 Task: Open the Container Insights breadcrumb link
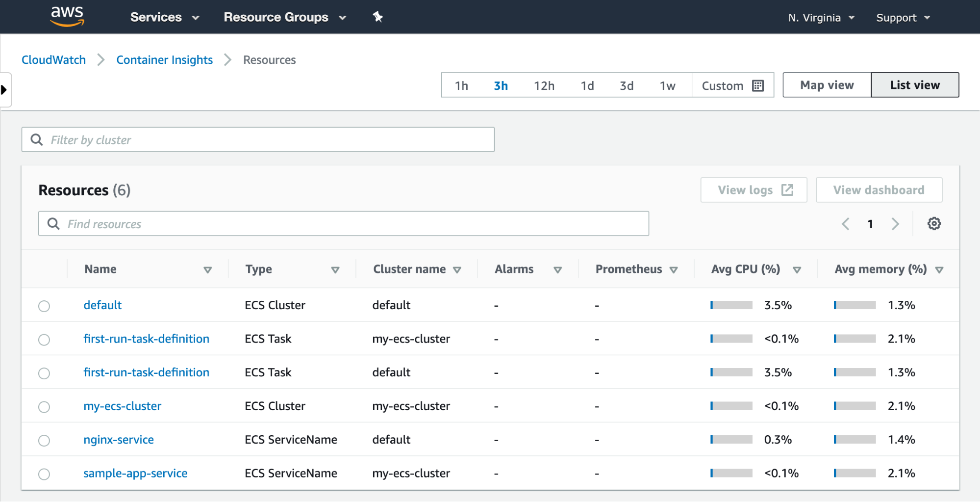coord(164,59)
